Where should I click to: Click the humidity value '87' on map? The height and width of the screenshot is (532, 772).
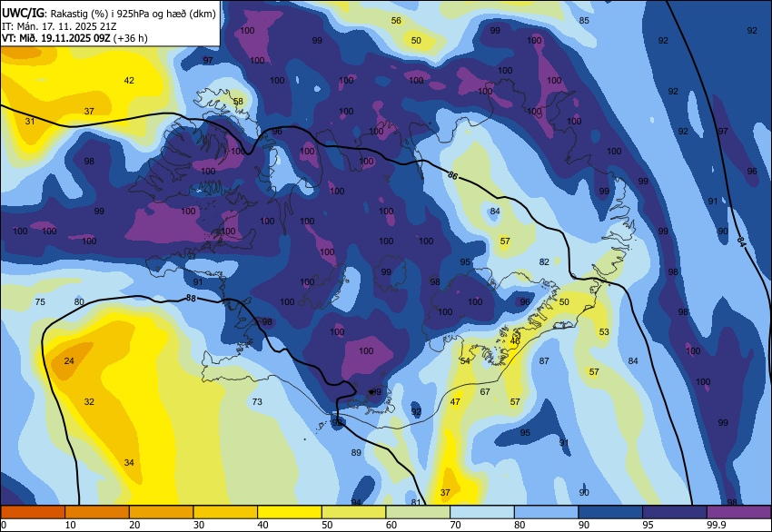pos(544,360)
